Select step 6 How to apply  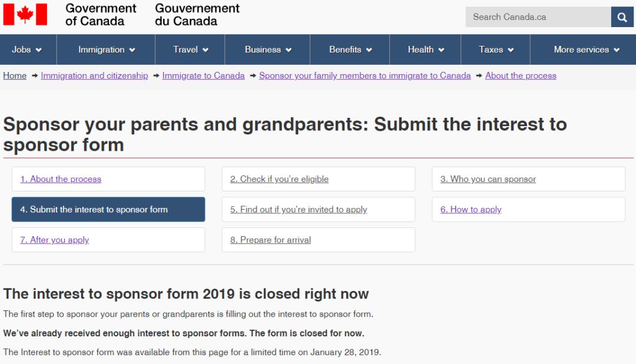point(471,210)
